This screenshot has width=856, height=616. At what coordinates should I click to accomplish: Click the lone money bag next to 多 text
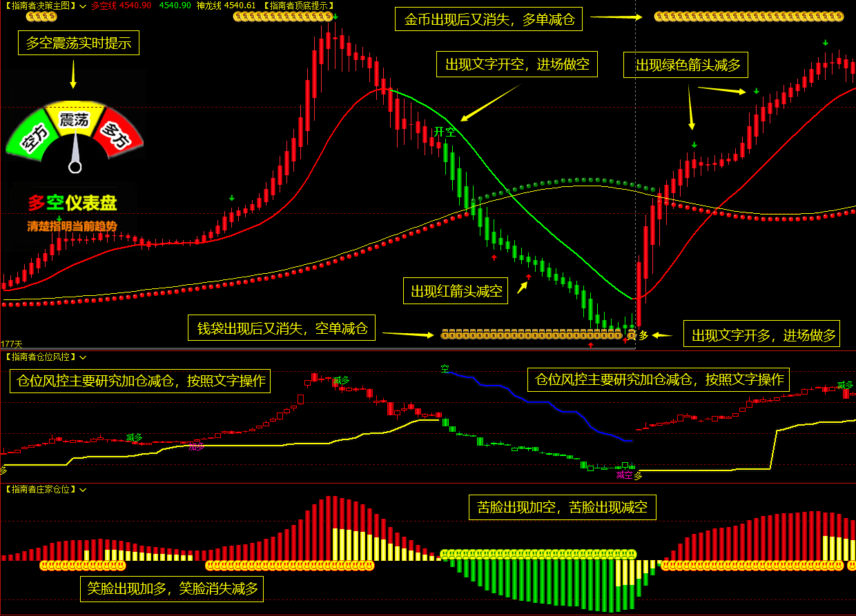(632, 335)
